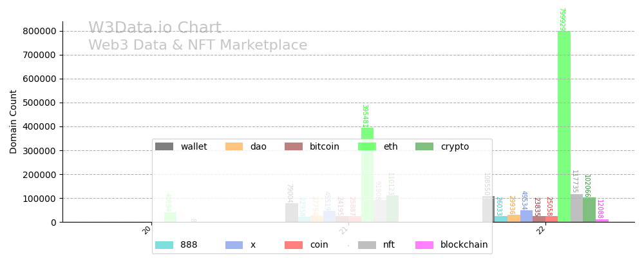Image resolution: width=644 pixels, height=258 pixels.
Task: Click the blockchain legend color swatch
Action: [424, 245]
